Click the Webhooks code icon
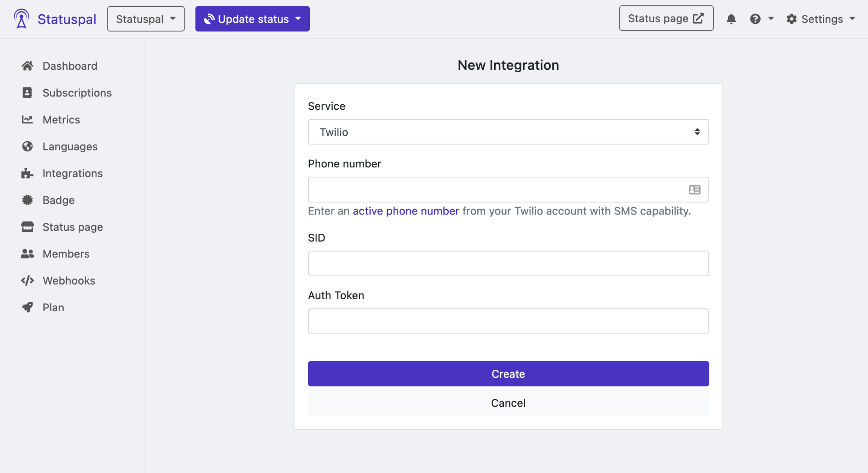 click(27, 280)
